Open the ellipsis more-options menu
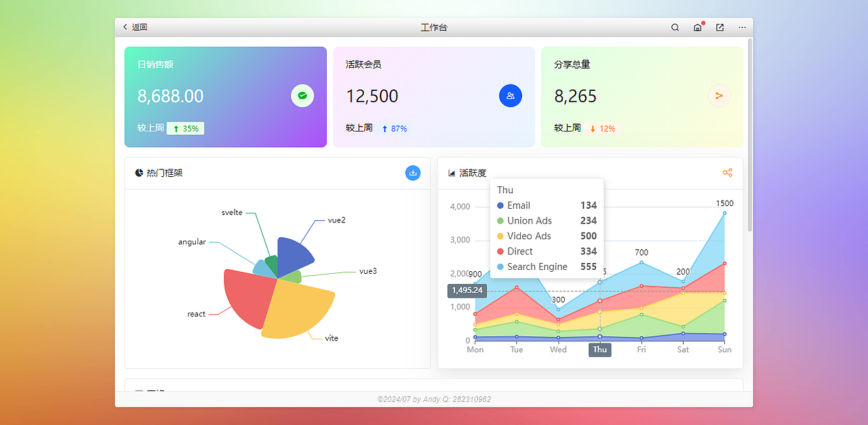The image size is (868, 425). point(742,27)
